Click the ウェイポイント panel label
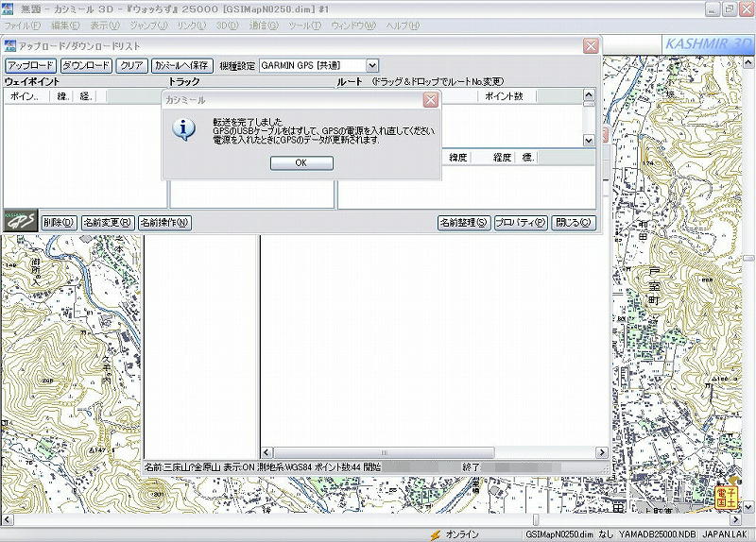 [x=32, y=82]
